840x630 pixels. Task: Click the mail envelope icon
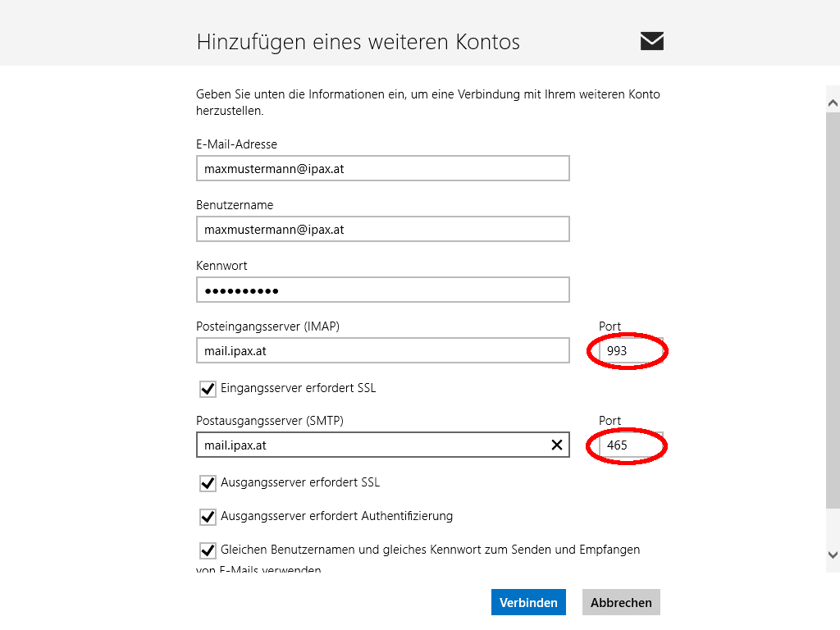[651, 41]
